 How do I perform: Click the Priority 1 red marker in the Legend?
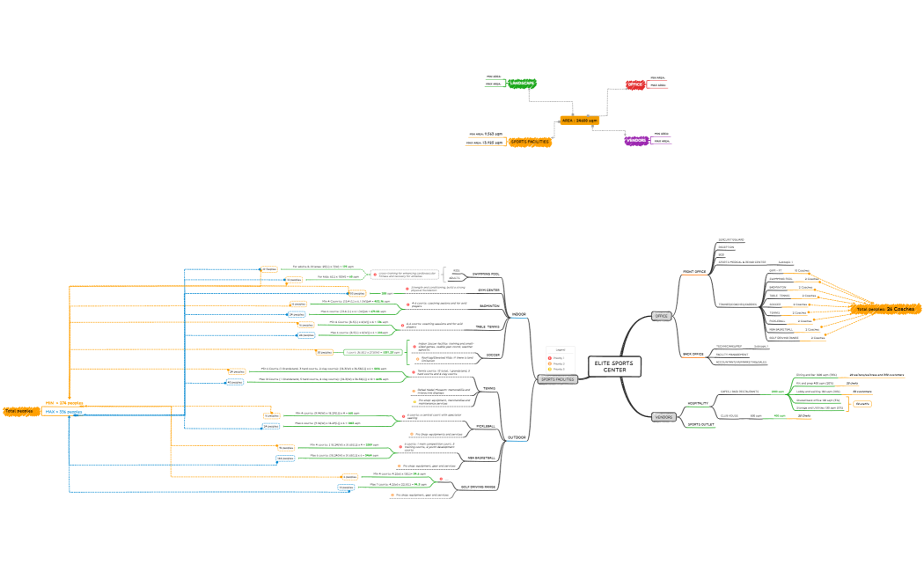(x=549, y=359)
